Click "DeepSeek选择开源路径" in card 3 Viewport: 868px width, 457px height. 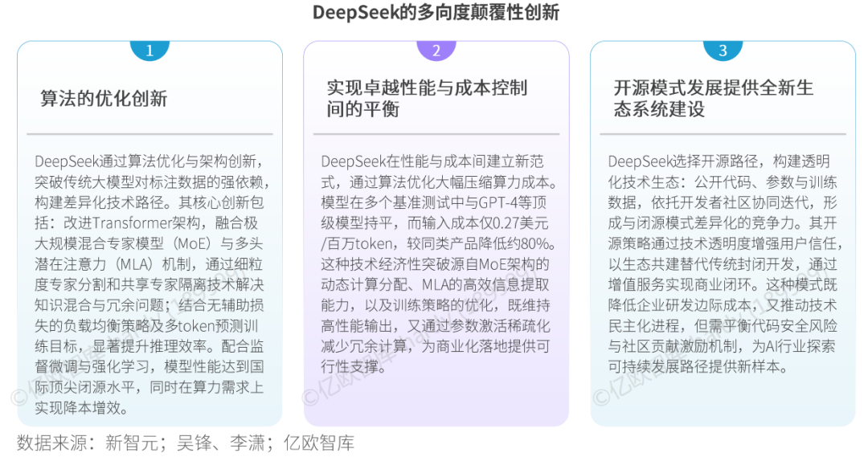[x=683, y=161]
